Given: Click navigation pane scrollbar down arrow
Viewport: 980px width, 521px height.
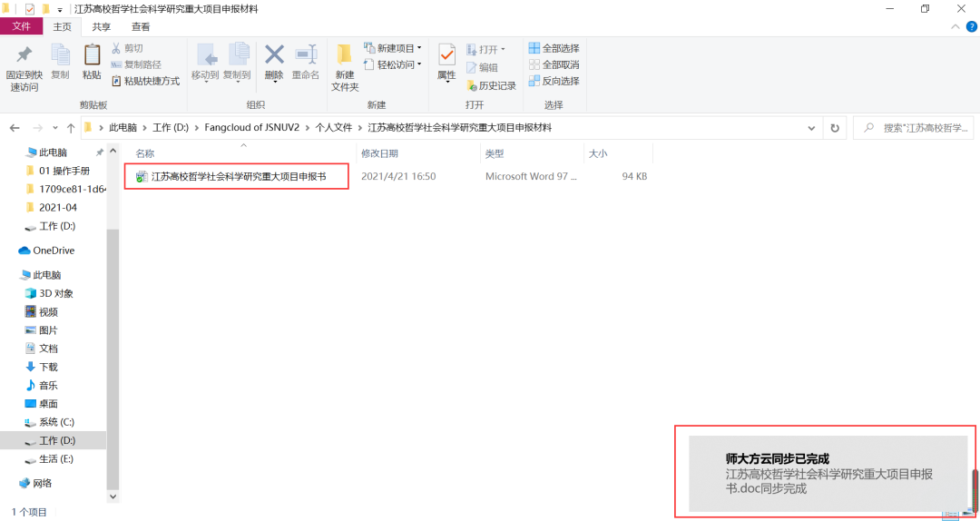Looking at the screenshot, I should point(113,496).
